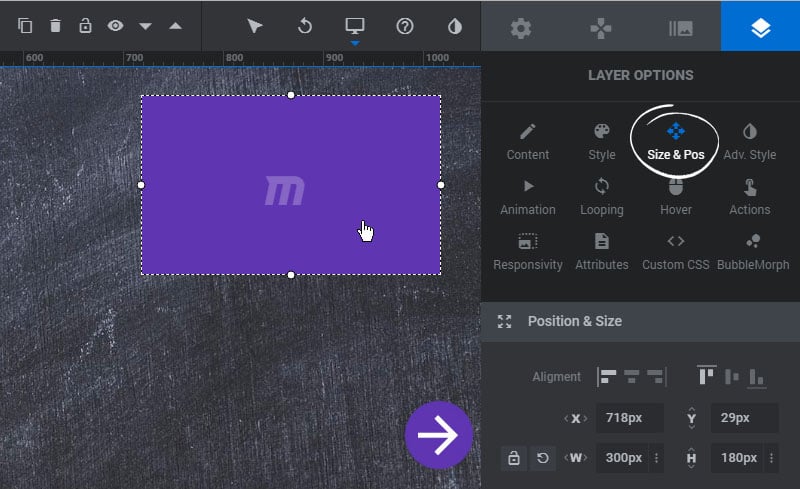
Task: Click the bottom-center resize handle
Action: [291, 275]
